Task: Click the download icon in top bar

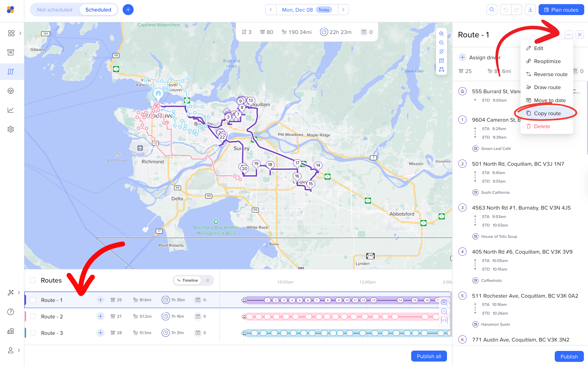Action: pyautogui.click(x=530, y=10)
